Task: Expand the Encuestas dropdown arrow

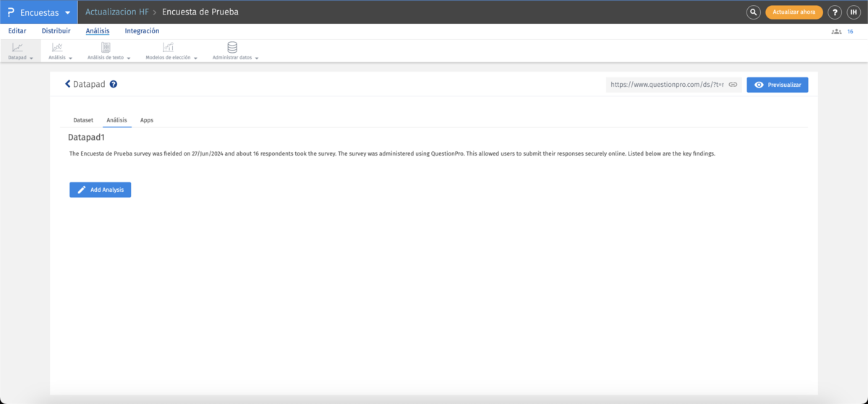Action: [67, 12]
